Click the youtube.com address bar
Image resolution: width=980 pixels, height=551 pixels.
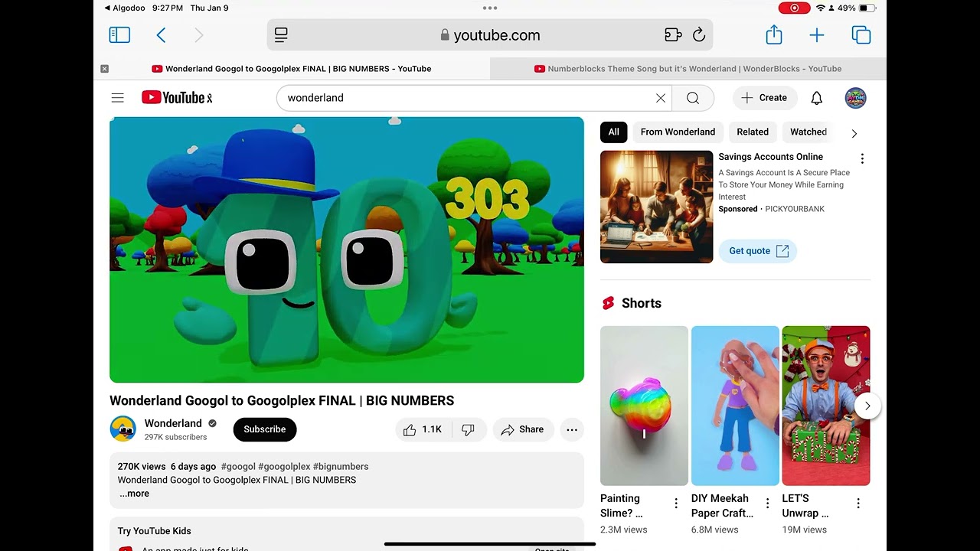(490, 35)
